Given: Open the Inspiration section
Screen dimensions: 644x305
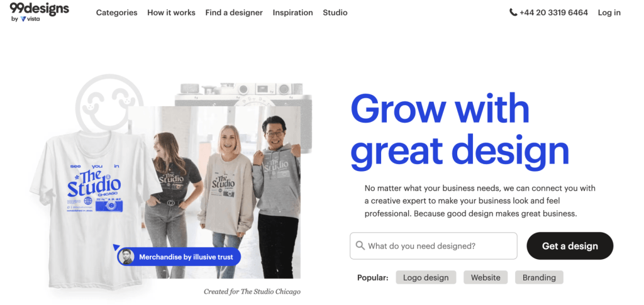Looking at the screenshot, I should (292, 13).
